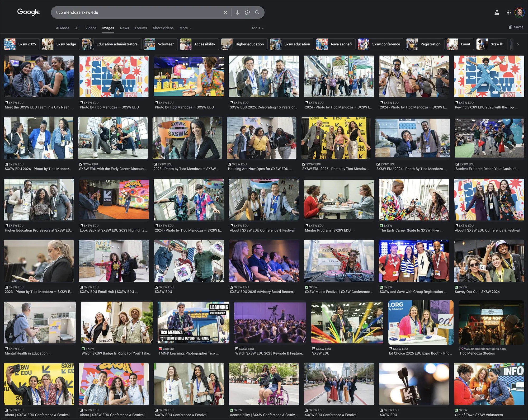Switch to the Videos tab

point(91,28)
